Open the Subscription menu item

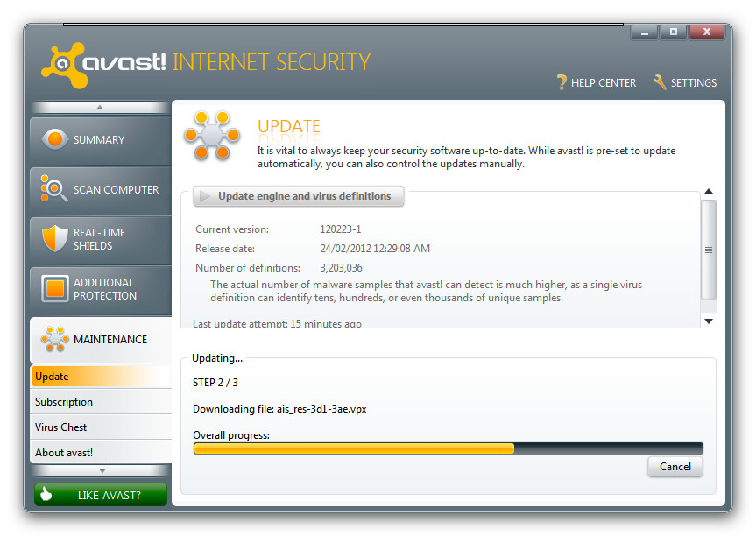(x=64, y=402)
